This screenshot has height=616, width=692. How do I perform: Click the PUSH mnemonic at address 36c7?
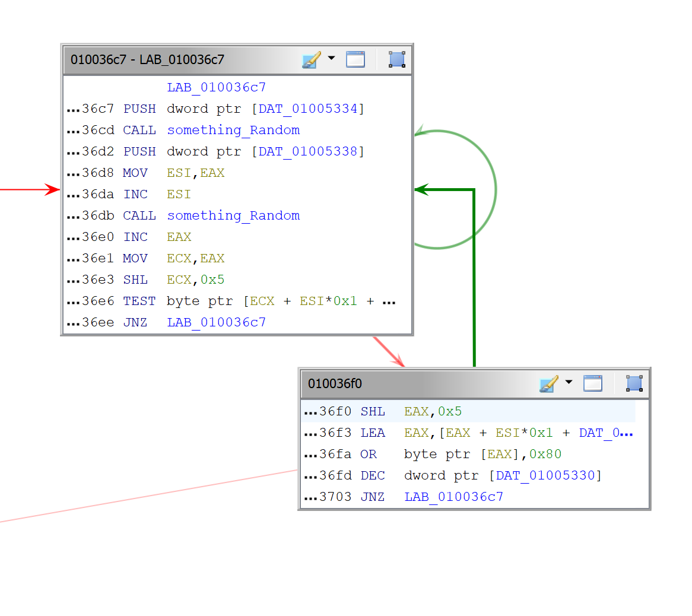139,109
